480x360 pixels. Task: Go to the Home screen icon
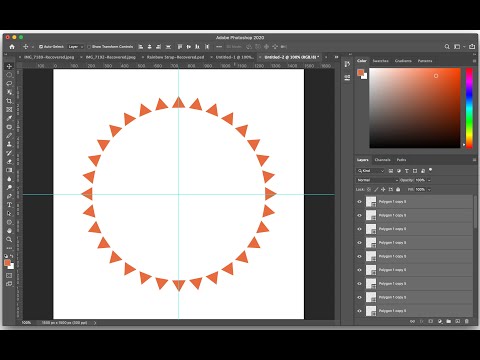pyautogui.click(x=12, y=47)
